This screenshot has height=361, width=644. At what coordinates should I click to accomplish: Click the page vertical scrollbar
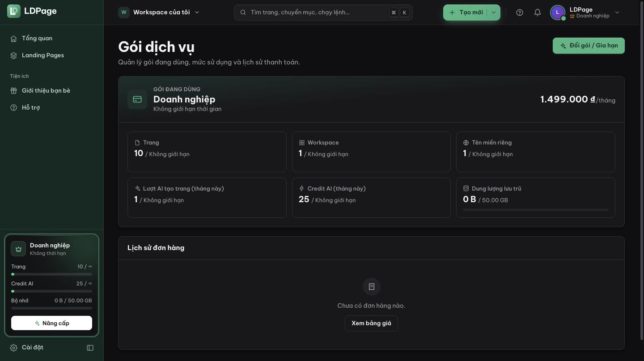click(642, 170)
